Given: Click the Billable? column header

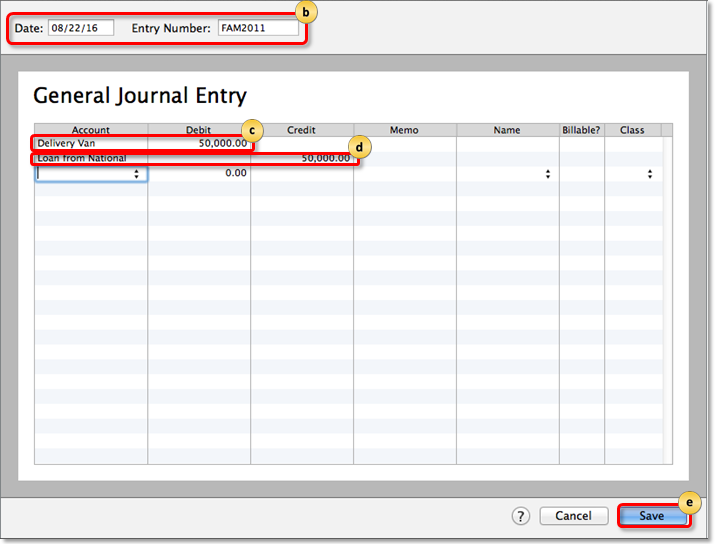Looking at the screenshot, I should coord(581,130).
